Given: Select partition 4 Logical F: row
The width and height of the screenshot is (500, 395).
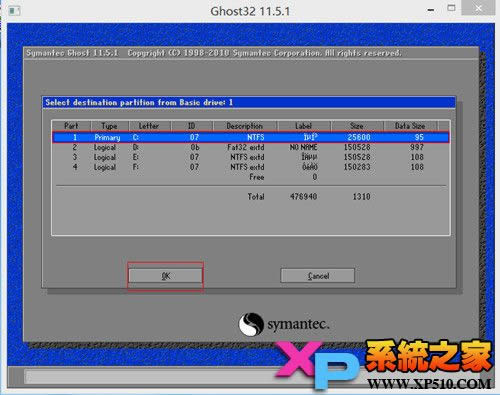Looking at the screenshot, I should click(251, 167).
